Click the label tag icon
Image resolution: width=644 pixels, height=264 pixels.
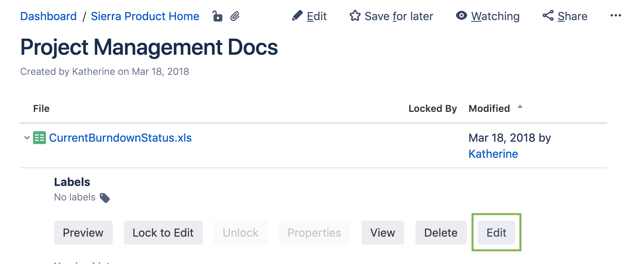click(x=105, y=198)
